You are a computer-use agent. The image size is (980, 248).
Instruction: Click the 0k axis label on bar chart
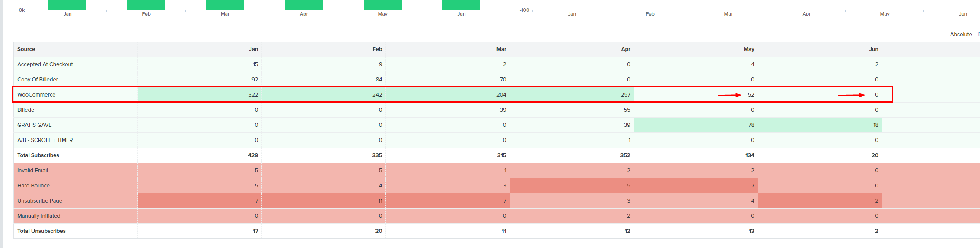tap(22, 10)
